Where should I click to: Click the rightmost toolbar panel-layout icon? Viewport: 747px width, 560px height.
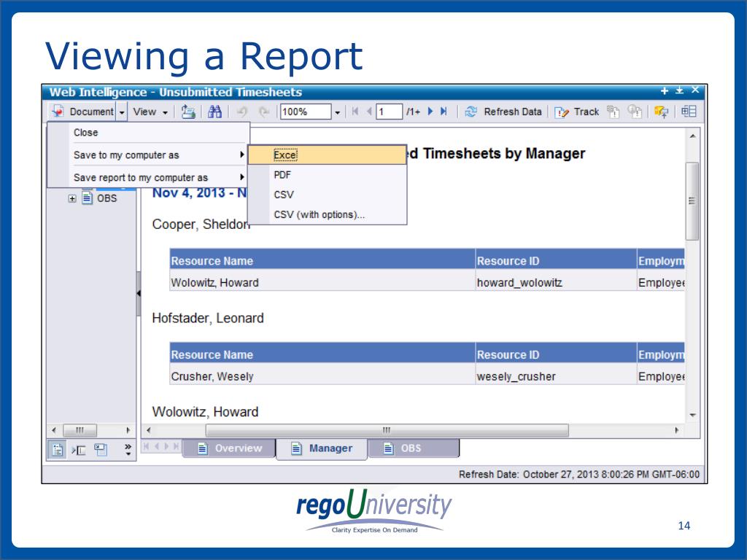click(x=689, y=112)
